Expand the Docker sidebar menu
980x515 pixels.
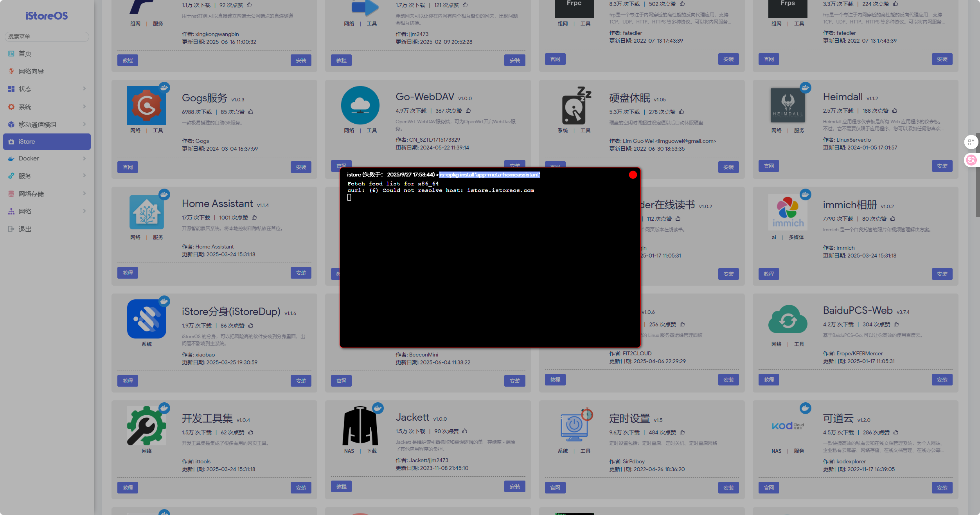(47, 158)
